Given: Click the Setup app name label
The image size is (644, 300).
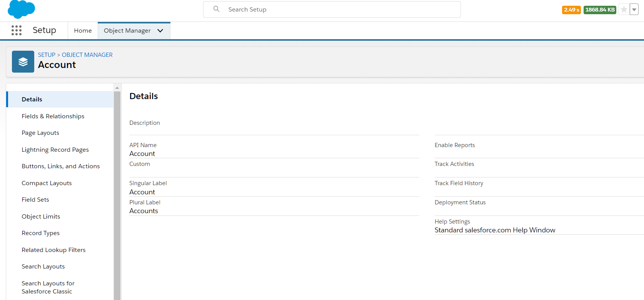Looking at the screenshot, I should (x=44, y=30).
